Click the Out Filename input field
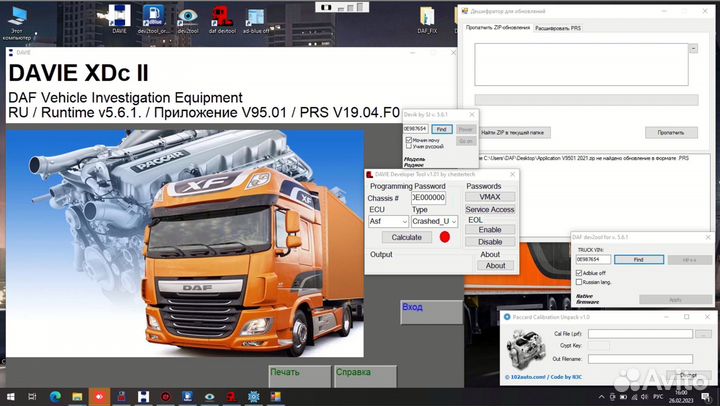 pyautogui.click(x=641, y=359)
